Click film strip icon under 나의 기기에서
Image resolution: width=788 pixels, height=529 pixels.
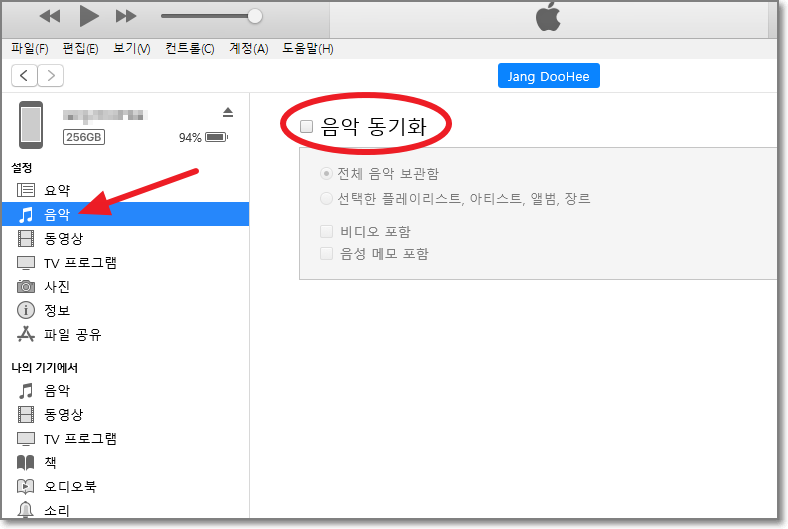click(x=26, y=414)
